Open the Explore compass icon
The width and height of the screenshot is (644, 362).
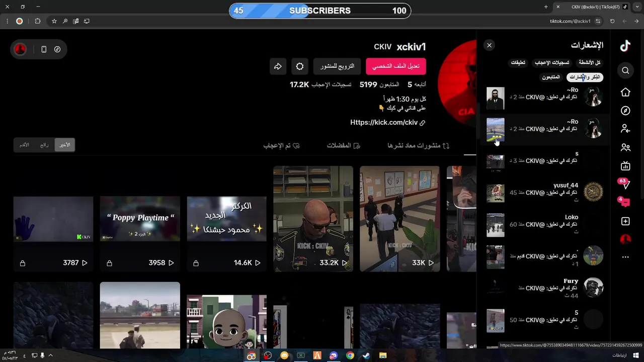click(x=625, y=111)
